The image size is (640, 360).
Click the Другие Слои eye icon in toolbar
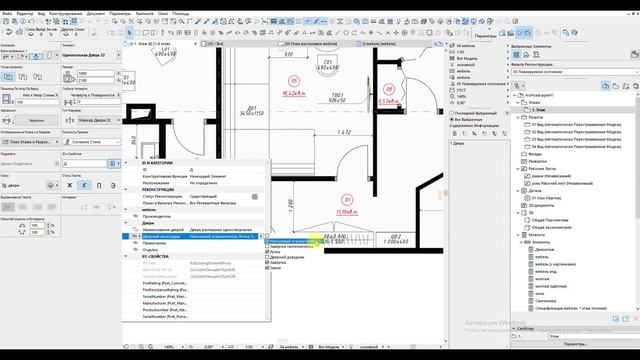point(66,34)
